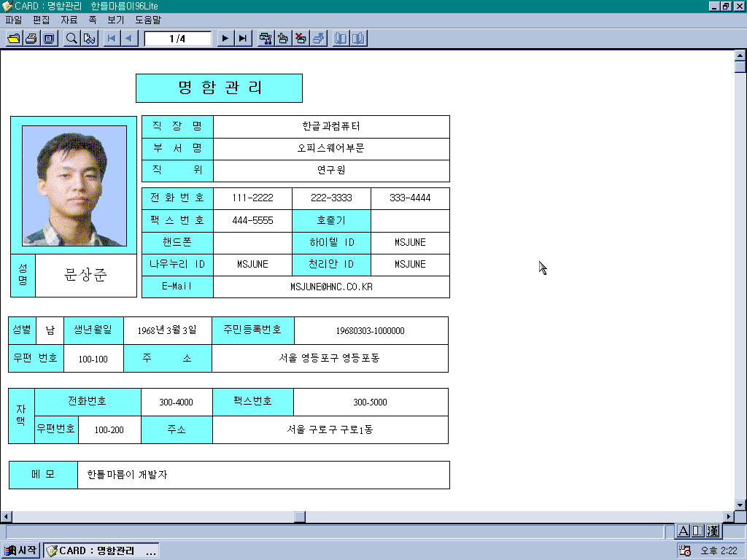Click postal code 100-100
This screenshot has height=560, width=747.
(93, 359)
